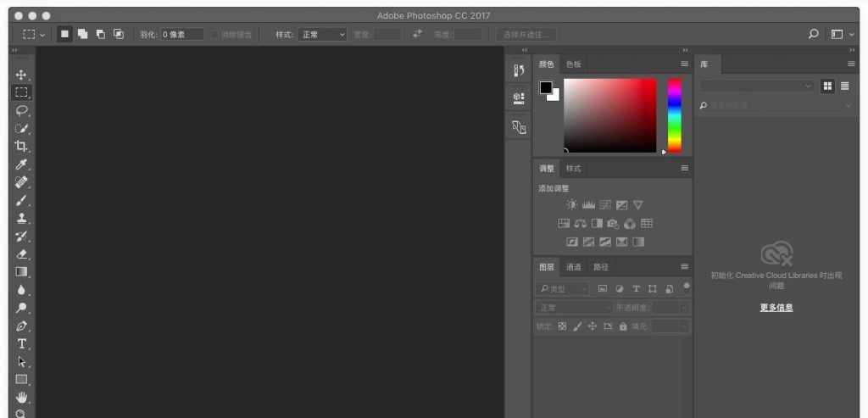This screenshot has width=868, height=418.
Task: Choose New Selection mode button
Action: point(64,34)
